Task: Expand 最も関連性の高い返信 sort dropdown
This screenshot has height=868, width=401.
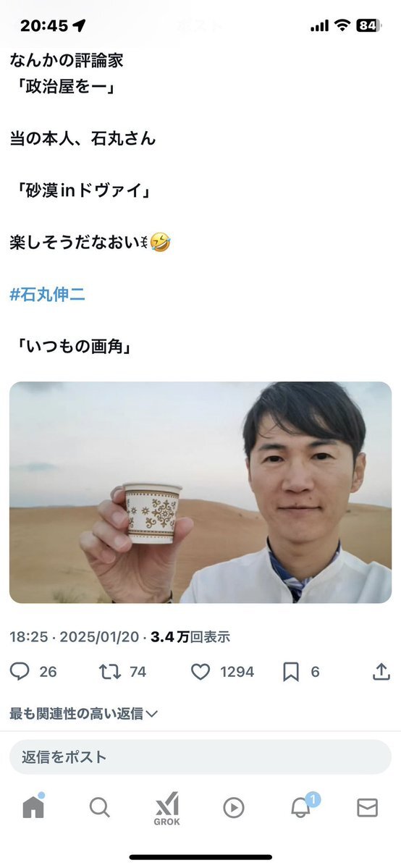Action: pos(84,714)
